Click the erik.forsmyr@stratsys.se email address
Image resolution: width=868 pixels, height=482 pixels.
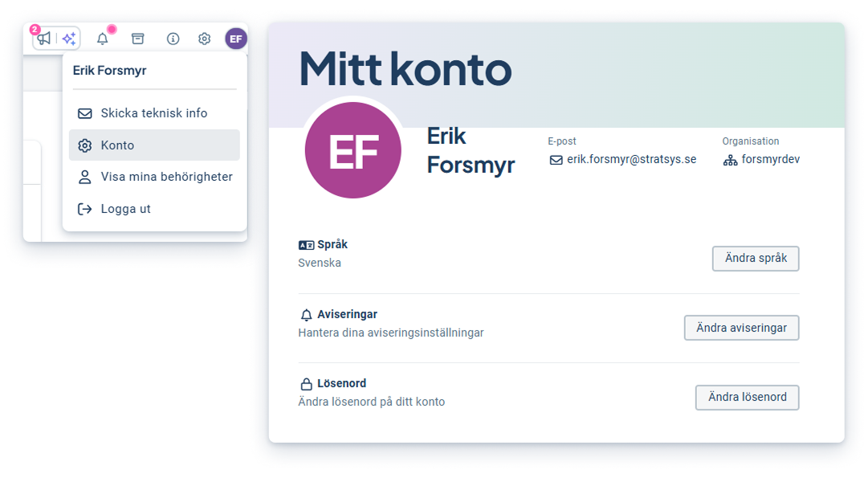[x=632, y=160]
